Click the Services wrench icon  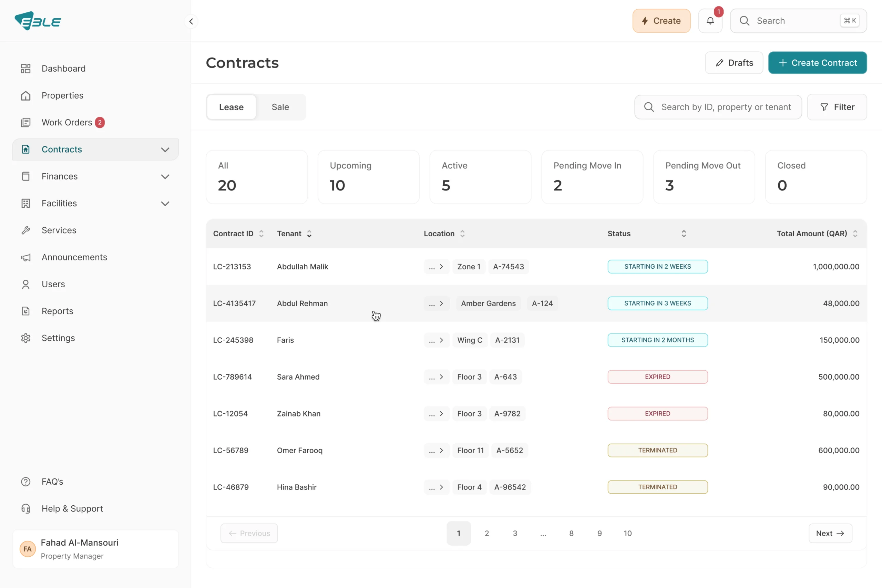click(25, 230)
